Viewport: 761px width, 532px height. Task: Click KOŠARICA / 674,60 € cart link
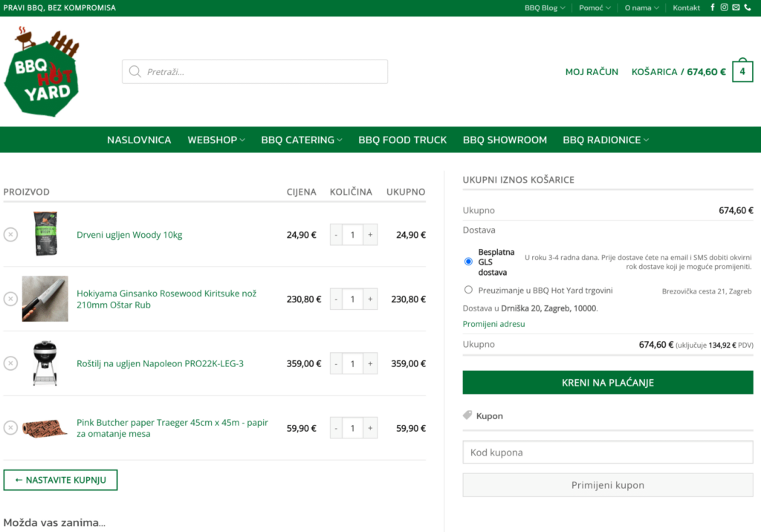679,72
